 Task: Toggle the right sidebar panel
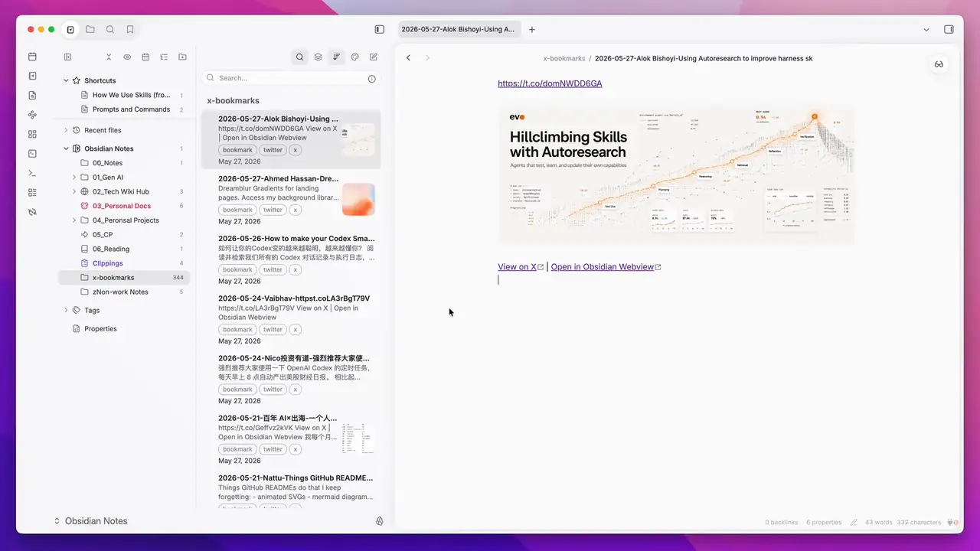coord(949,30)
